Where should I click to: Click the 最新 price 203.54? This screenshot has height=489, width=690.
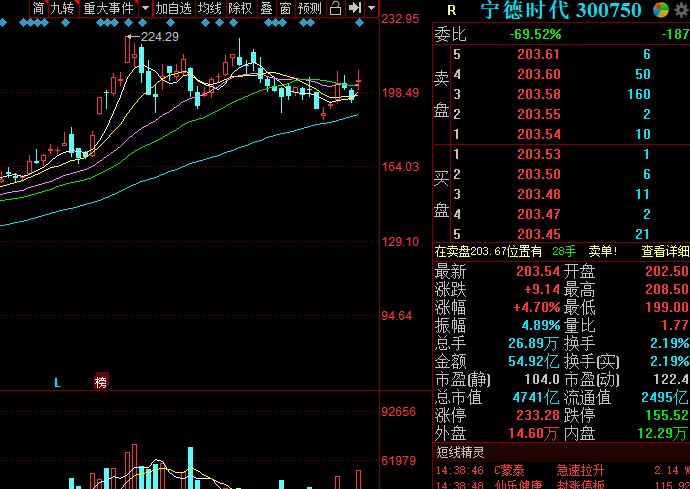[538, 271]
